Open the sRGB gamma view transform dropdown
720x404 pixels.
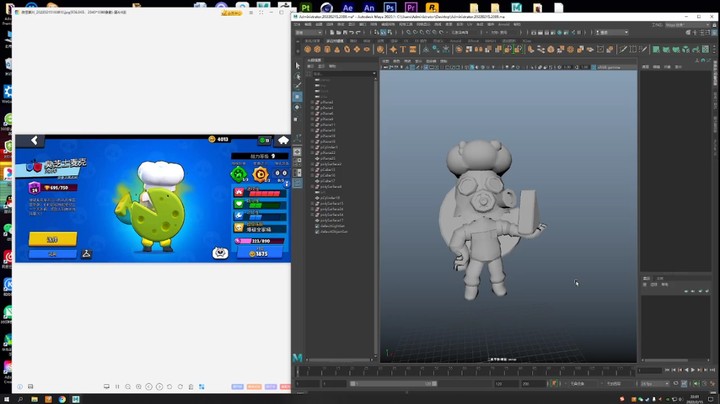[x=616, y=67]
